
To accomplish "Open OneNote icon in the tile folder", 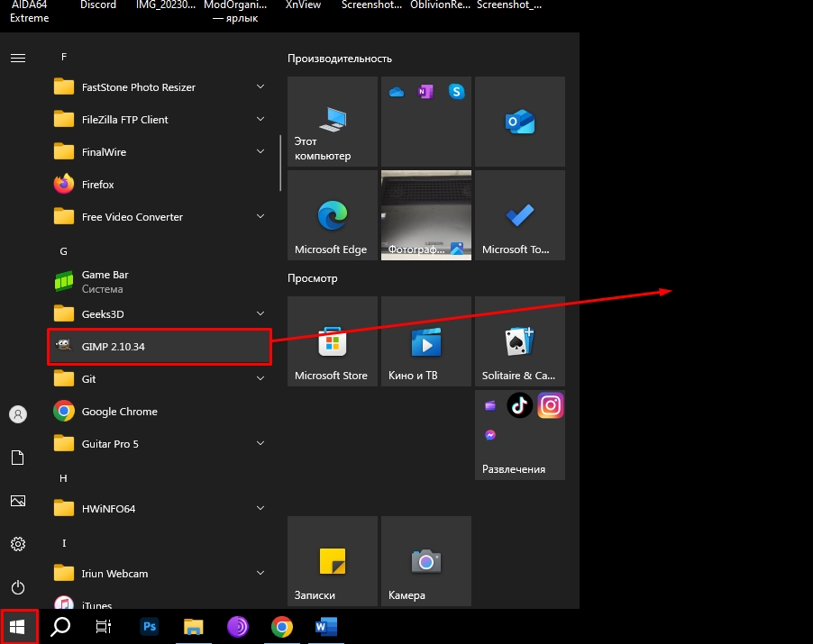I will pos(425,92).
